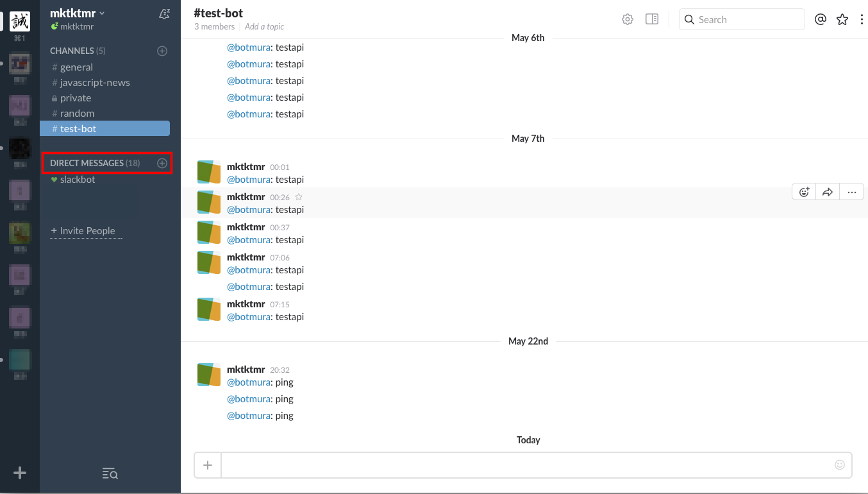Click the DIRECT MESSAGES section header
Viewport: 868px width, 494px height.
(95, 163)
